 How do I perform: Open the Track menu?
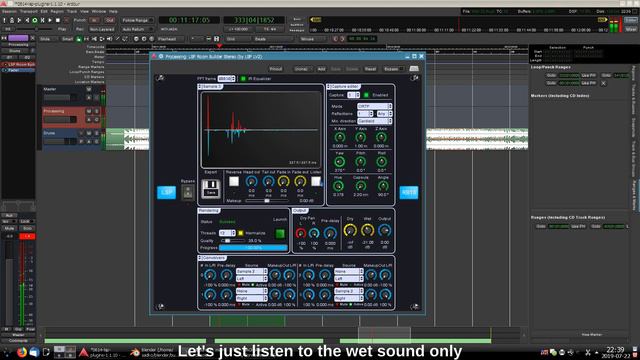tap(72, 11)
